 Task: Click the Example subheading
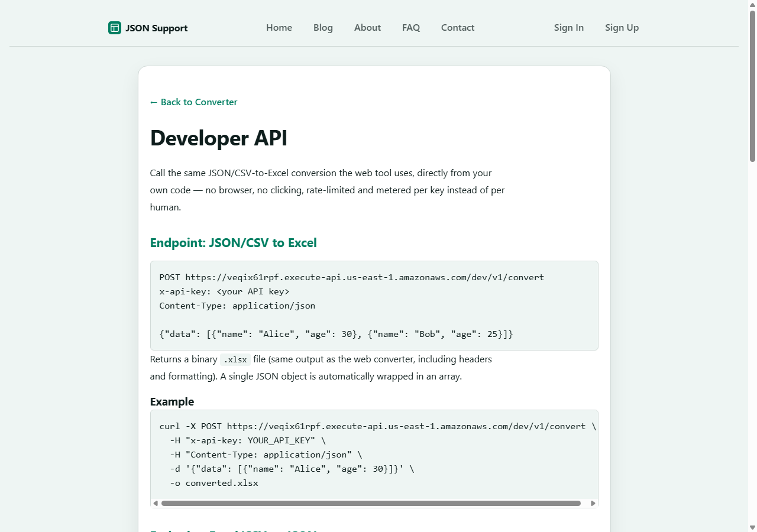coord(172,402)
